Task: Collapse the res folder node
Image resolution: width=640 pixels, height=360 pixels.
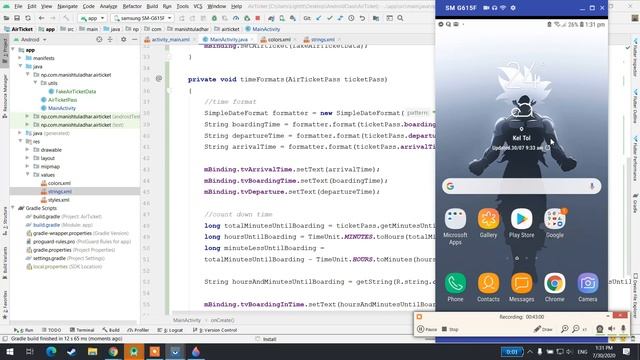Action: point(20,141)
